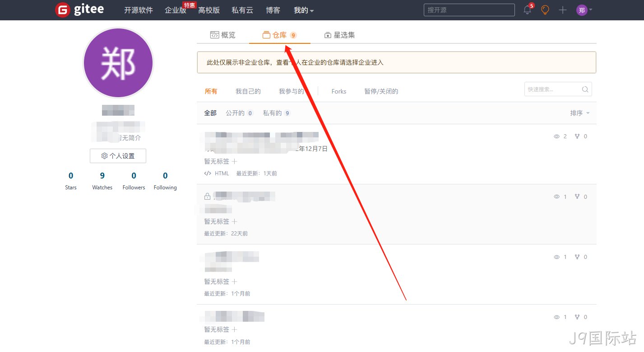Screen dimensions: 644x352
Task: Click fork icon on HTML repository
Action: point(577,136)
